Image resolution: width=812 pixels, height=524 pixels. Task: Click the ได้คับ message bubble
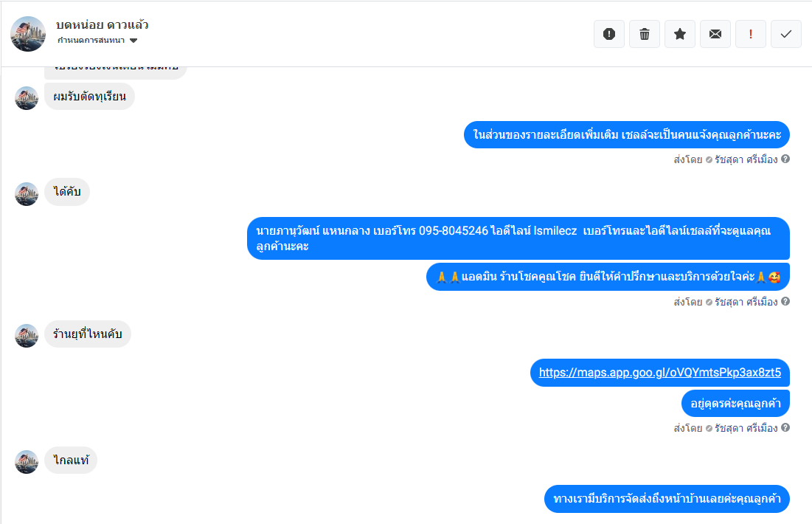tap(67, 193)
